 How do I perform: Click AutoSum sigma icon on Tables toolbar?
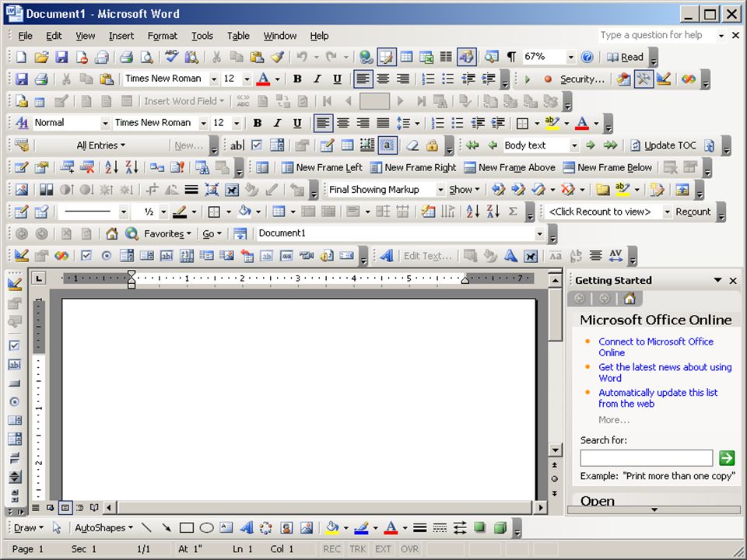pyautogui.click(x=513, y=212)
